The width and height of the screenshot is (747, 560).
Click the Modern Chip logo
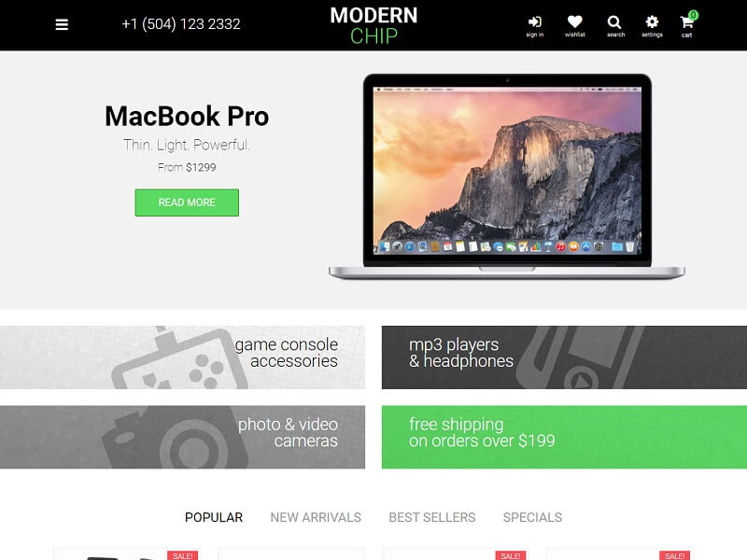click(373, 25)
